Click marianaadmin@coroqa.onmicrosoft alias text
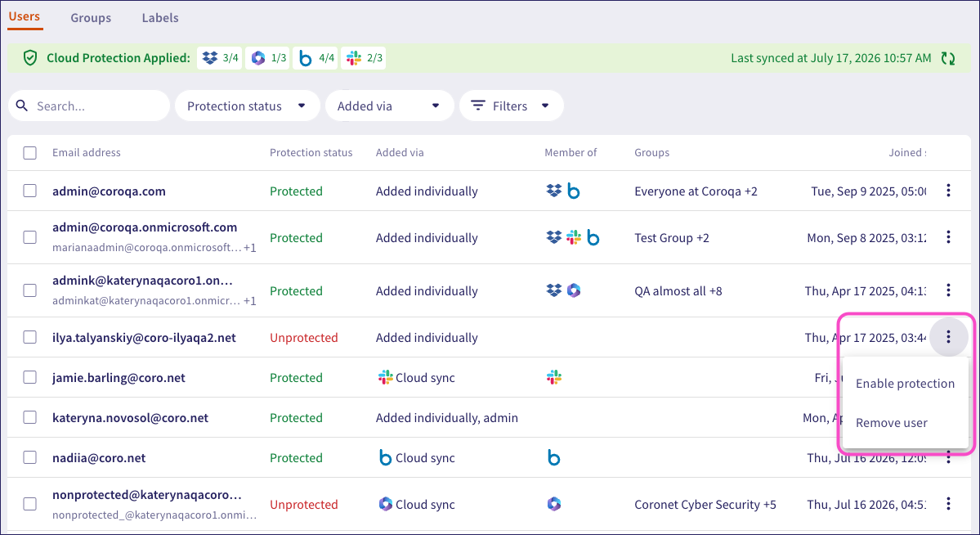This screenshot has width=980, height=535. click(x=147, y=248)
